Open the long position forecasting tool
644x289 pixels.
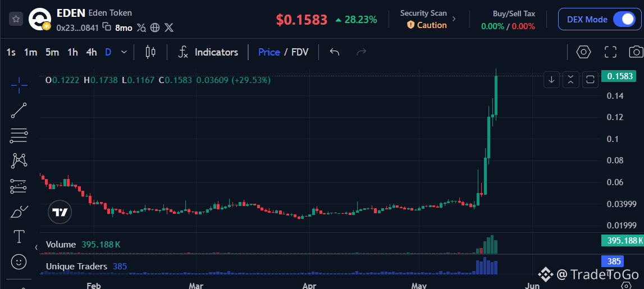tap(19, 186)
